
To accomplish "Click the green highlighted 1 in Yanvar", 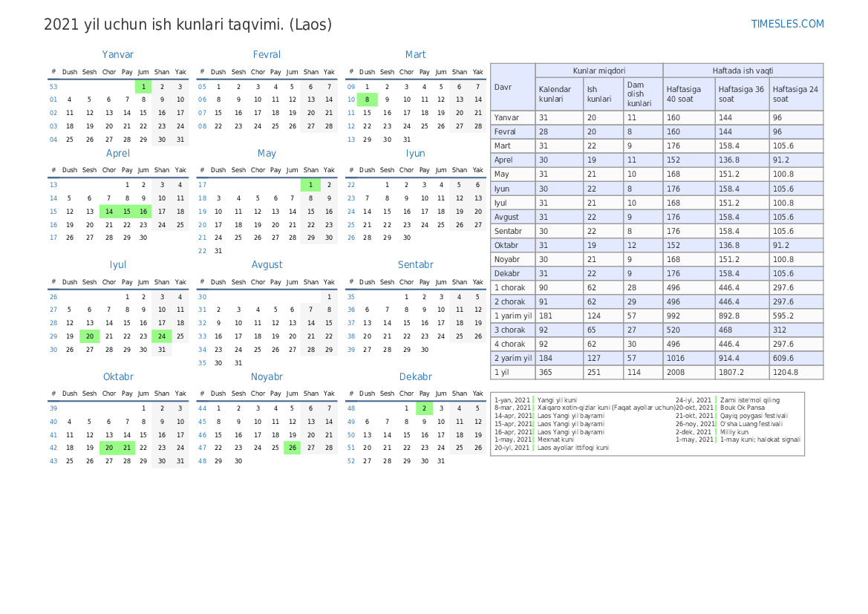I will [143, 86].
